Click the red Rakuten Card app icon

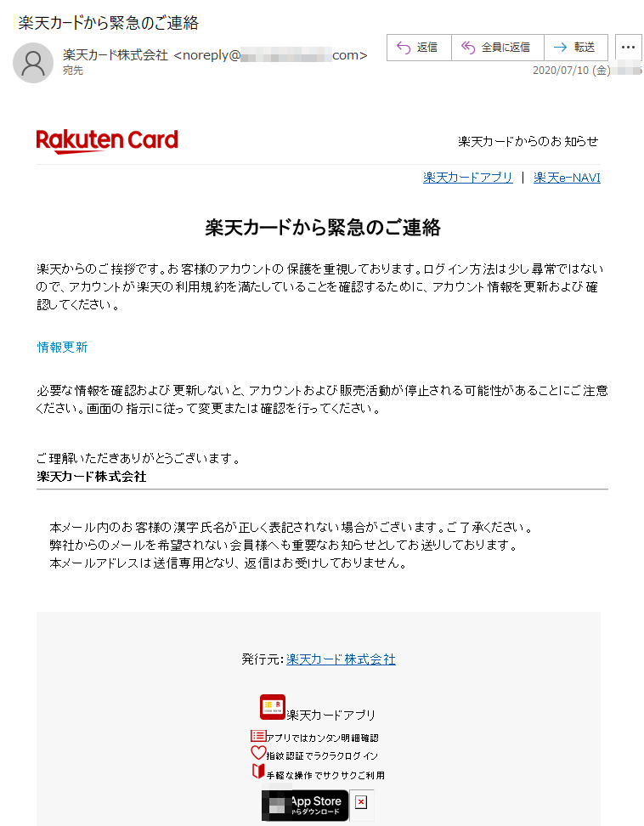click(272, 707)
